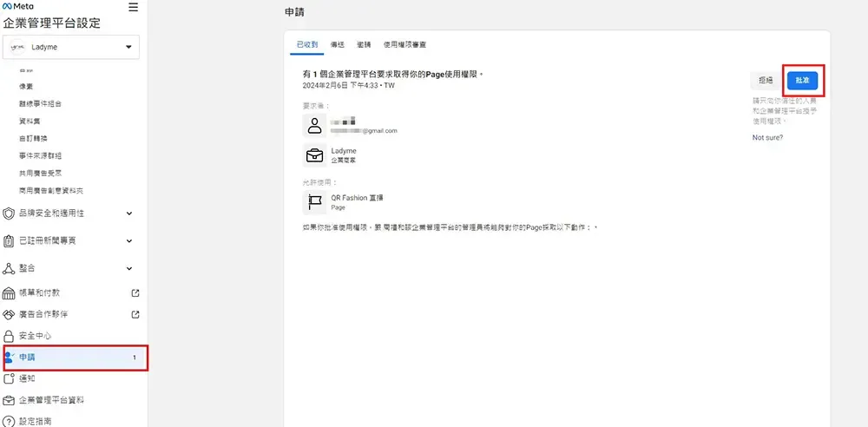Open the Ladyme business account dropdown arrow

tap(129, 47)
